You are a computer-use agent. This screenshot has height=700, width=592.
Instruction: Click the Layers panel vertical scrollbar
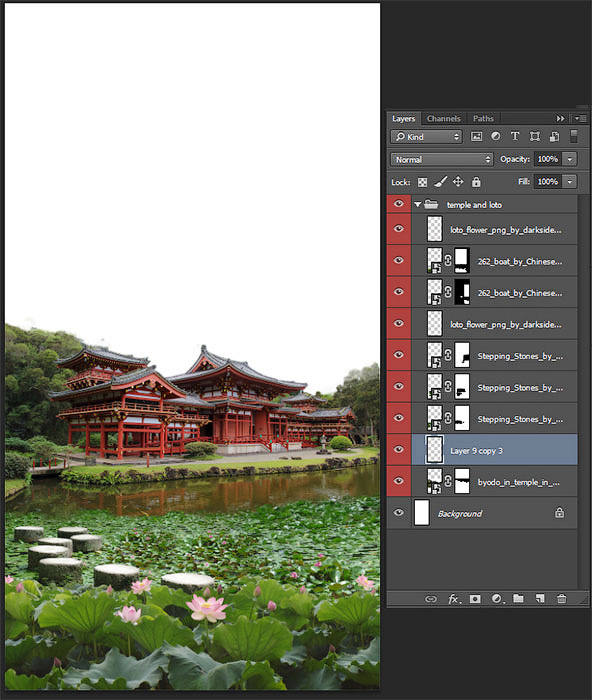(583, 392)
